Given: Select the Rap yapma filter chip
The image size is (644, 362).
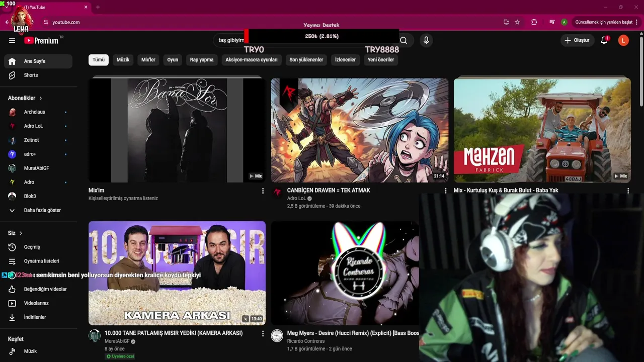Looking at the screenshot, I should [202, 60].
